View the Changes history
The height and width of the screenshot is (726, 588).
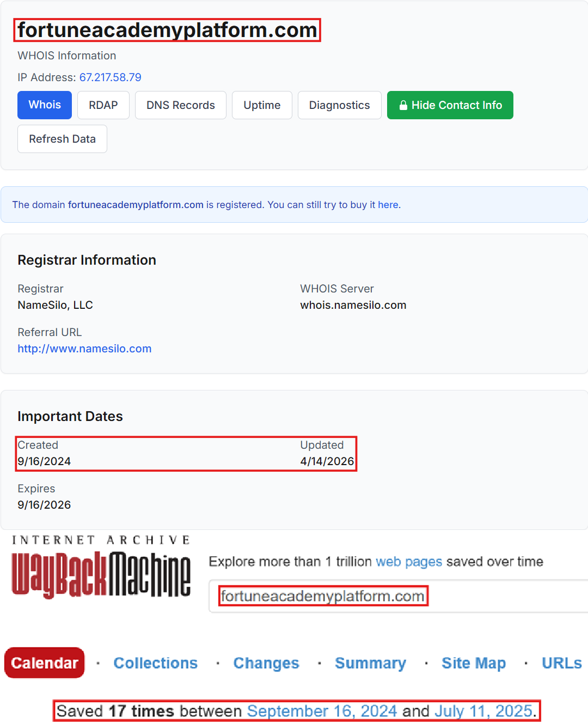point(266,663)
